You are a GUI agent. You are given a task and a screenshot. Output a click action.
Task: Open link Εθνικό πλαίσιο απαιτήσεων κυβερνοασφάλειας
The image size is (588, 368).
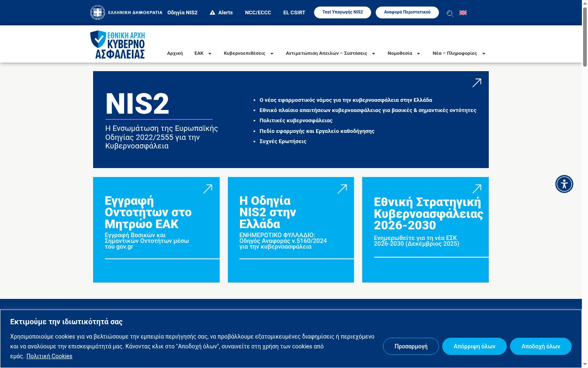pyautogui.click(x=368, y=110)
